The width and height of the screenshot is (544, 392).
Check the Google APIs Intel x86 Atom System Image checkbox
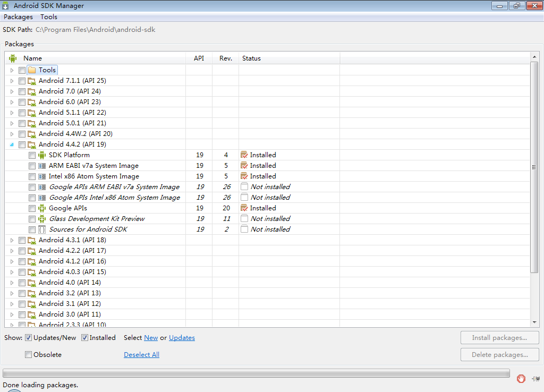[x=32, y=198]
